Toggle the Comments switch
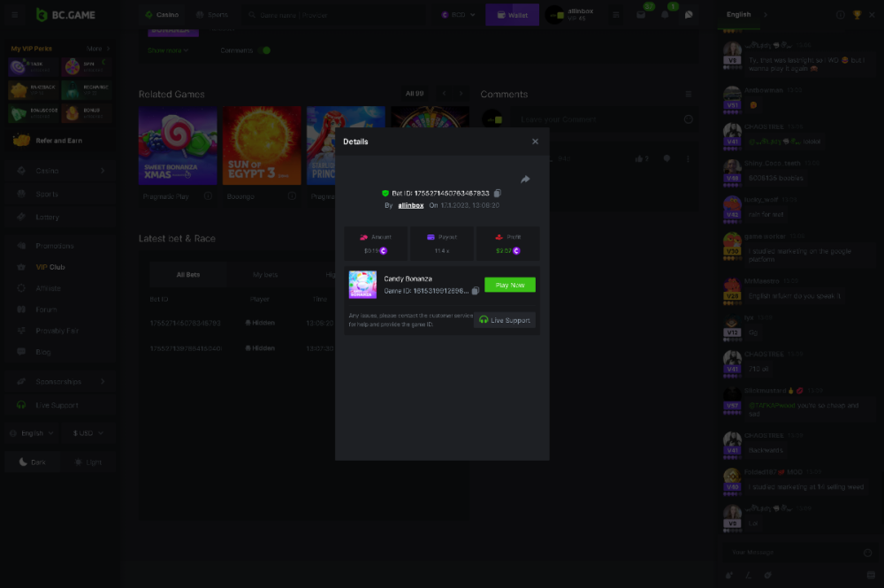884x588 pixels. (x=263, y=50)
